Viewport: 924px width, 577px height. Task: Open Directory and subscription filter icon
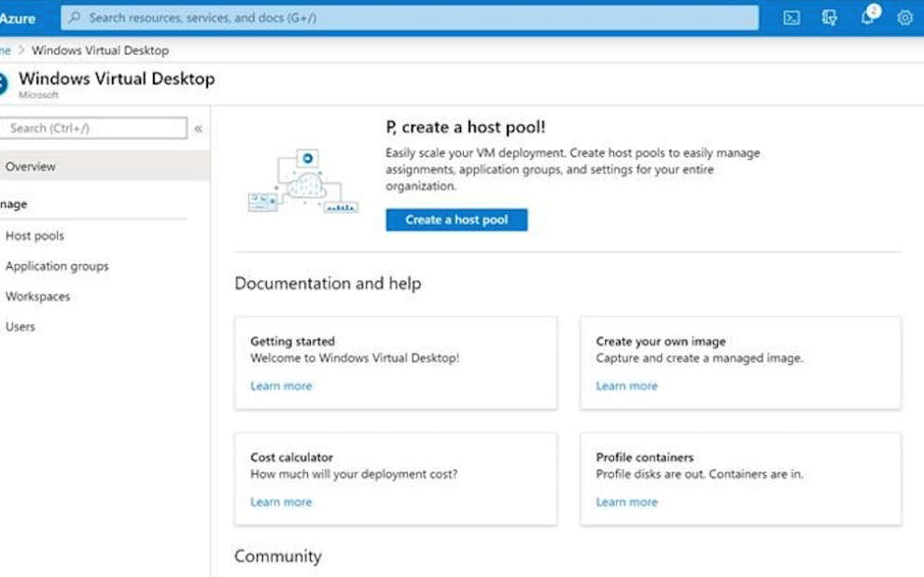pyautogui.click(x=829, y=18)
